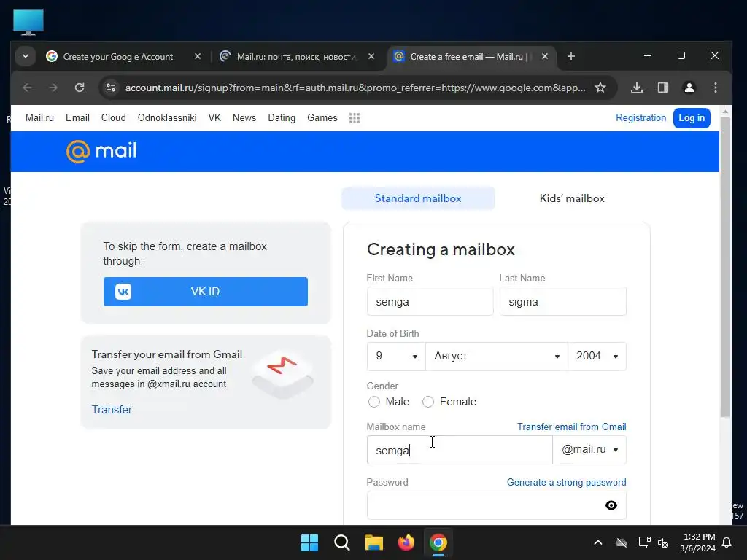747x560 pixels.
Task: Click the Mail.ru @ mail logo
Action: [x=101, y=152]
